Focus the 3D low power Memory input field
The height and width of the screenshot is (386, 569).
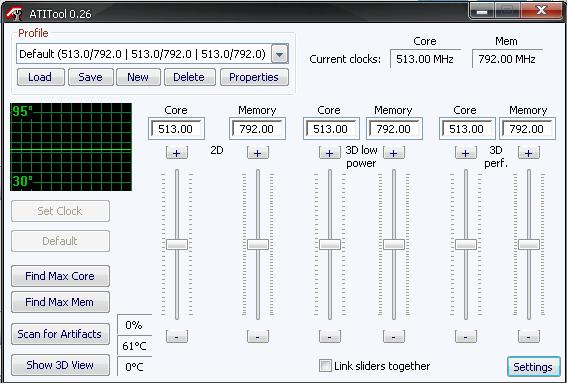pyautogui.click(x=394, y=129)
